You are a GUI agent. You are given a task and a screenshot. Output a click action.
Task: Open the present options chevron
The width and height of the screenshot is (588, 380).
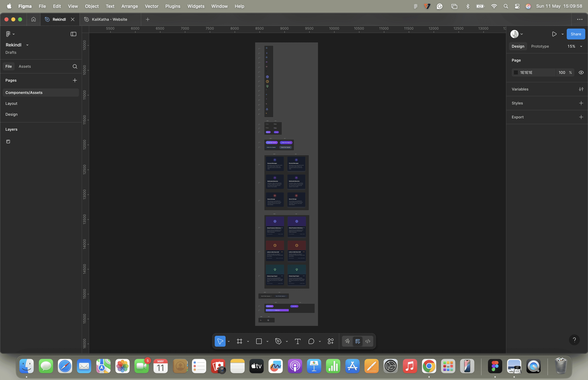[x=563, y=34]
